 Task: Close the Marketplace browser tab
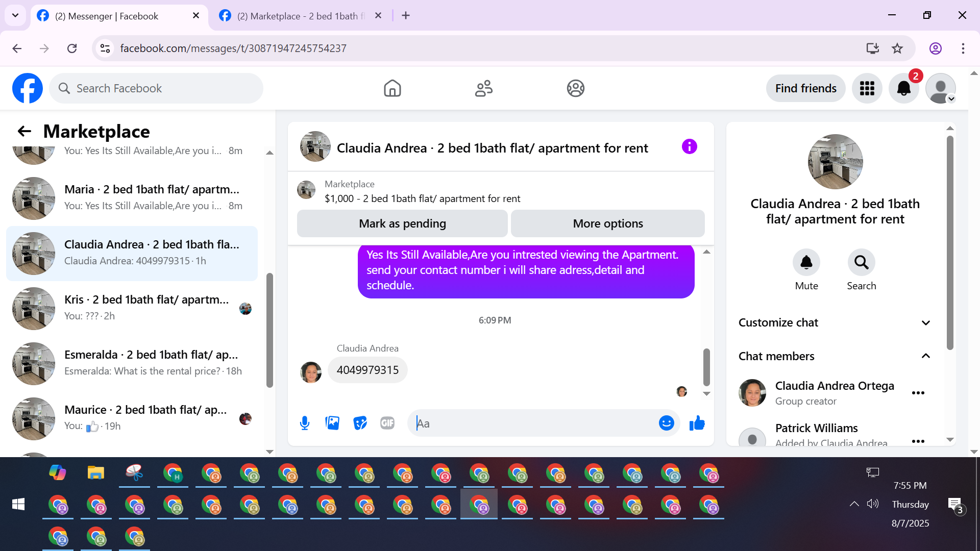(378, 16)
